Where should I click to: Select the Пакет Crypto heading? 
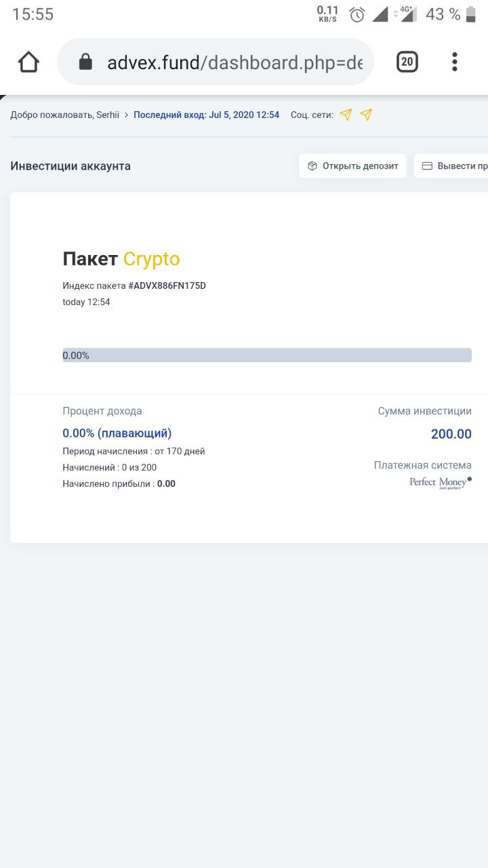pos(121,259)
